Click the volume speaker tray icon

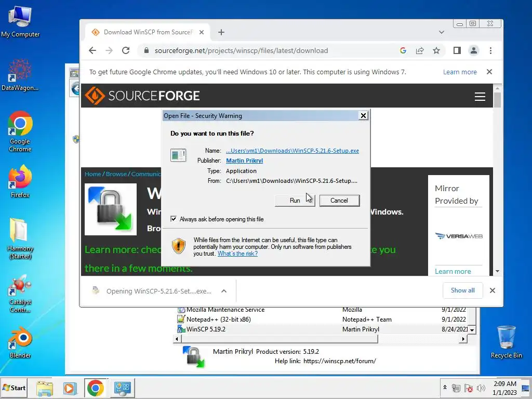(x=481, y=388)
